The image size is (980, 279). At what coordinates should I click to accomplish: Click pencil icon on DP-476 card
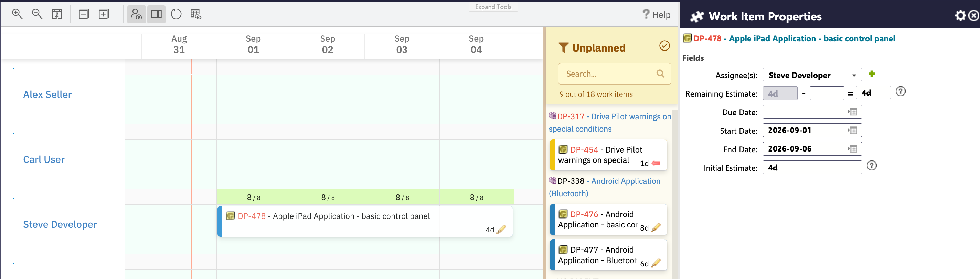656,228
